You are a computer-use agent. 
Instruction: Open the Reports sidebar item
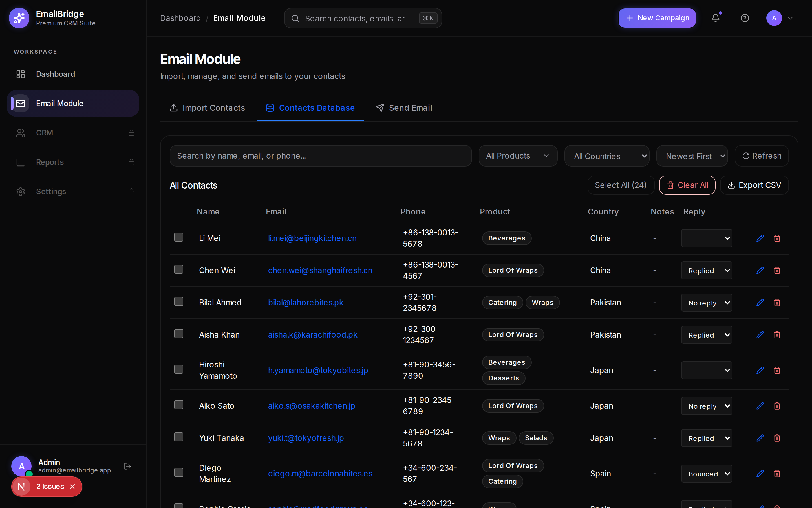pyautogui.click(x=73, y=162)
